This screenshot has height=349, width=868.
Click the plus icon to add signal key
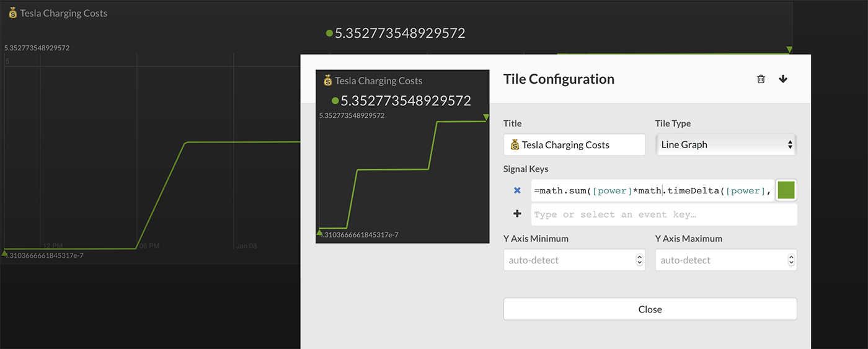[517, 214]
